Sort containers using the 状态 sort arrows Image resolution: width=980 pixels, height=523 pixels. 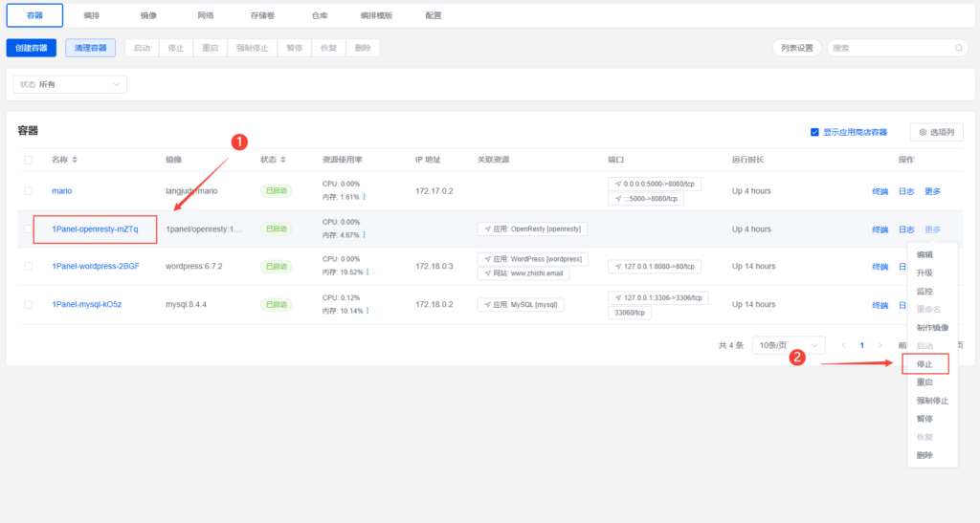point(283,160)
